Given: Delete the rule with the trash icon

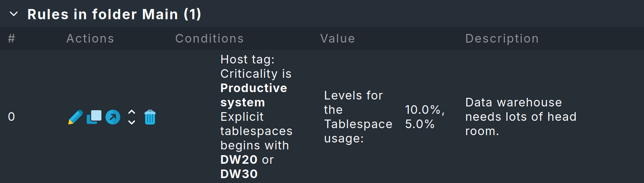Looking at the screenshot, I should coord(150,117).
